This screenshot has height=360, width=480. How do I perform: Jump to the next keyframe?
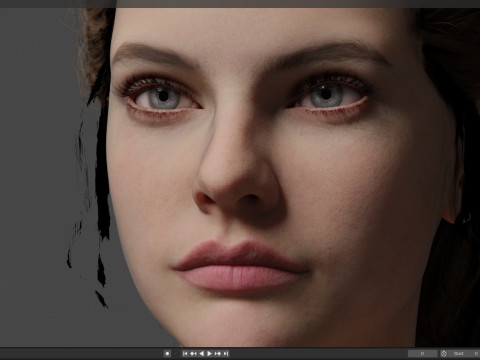[x=218, y=353]
